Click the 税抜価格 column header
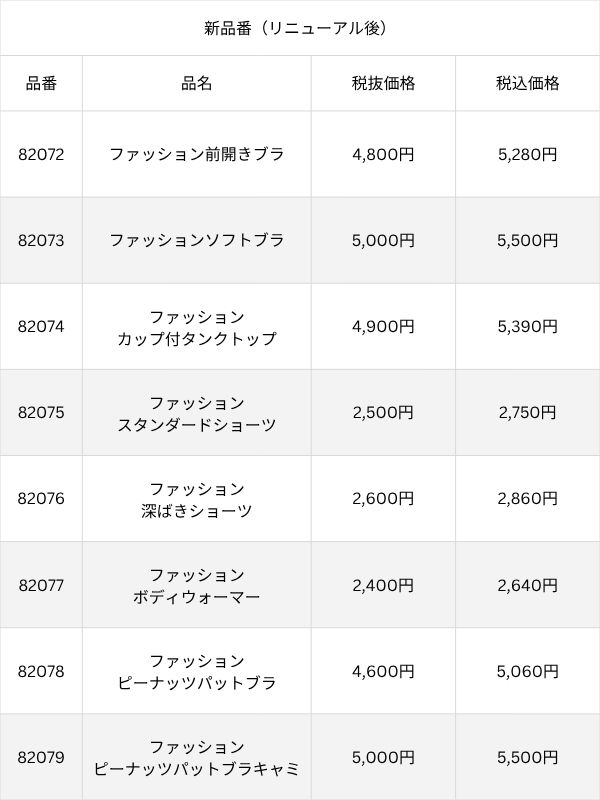 [x=383, y=83]
